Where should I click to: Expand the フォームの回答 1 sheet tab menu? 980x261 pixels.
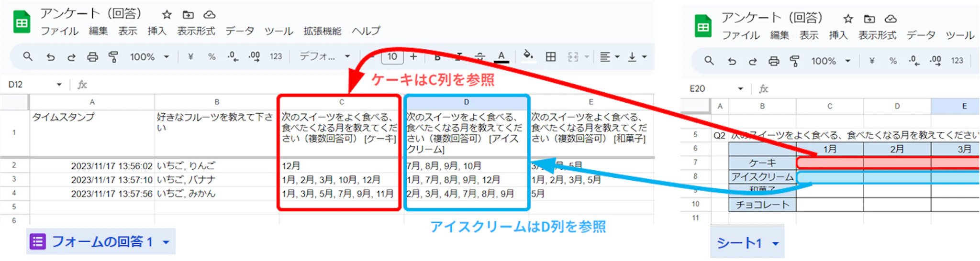pos(166,242)
